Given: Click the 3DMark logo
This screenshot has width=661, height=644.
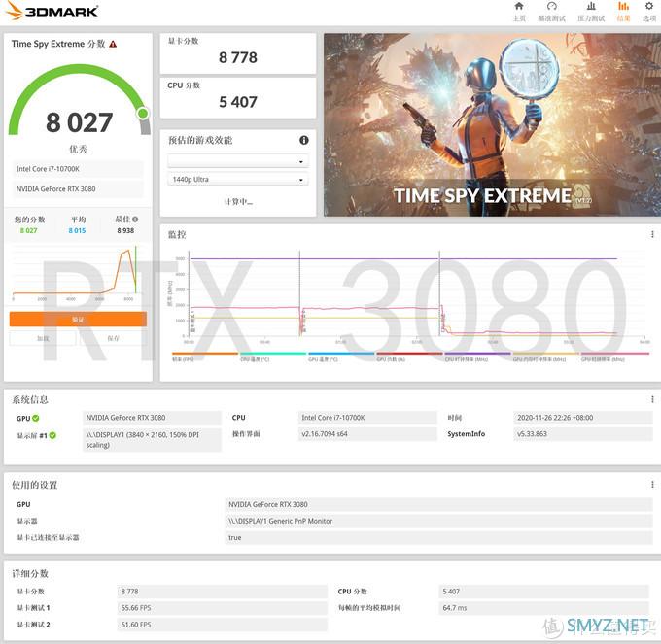Looking at the screenshot, I should [x=52, y=11].
